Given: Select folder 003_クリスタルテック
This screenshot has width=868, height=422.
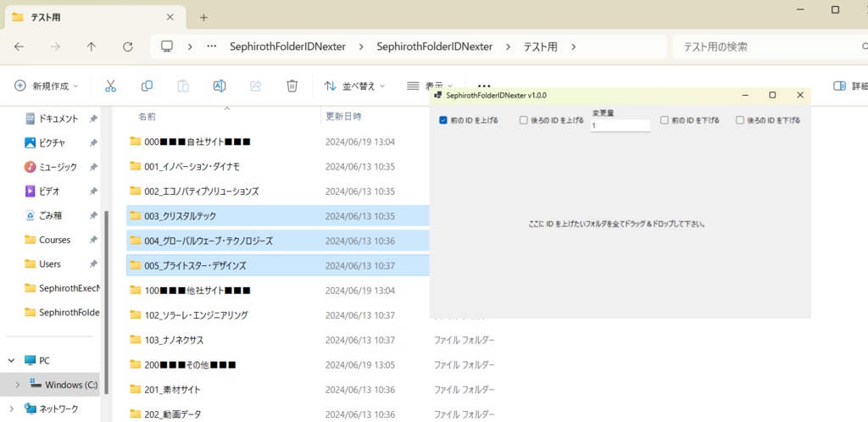Looking at the screenshot, I should pos(278,216).
